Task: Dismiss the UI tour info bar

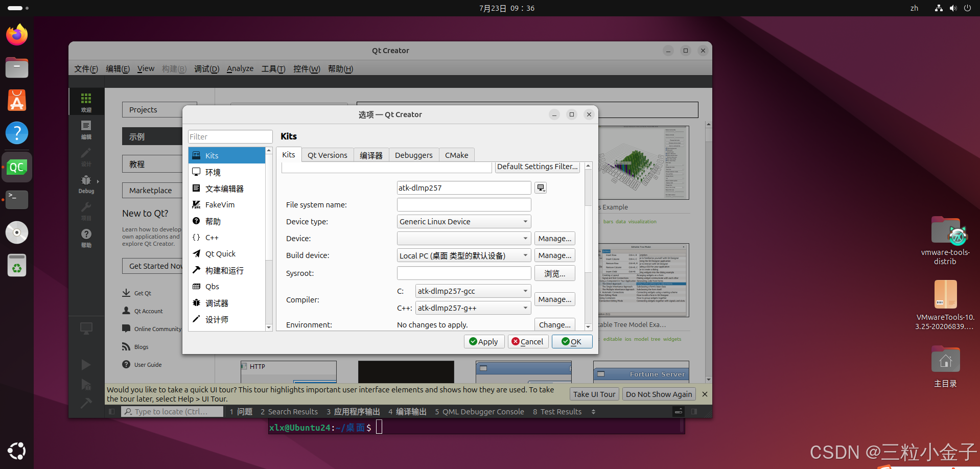Action: 705,394
